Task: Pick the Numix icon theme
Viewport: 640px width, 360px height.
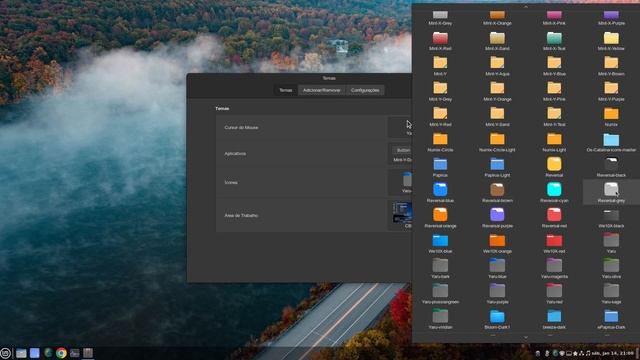Action: coord(611,117)
